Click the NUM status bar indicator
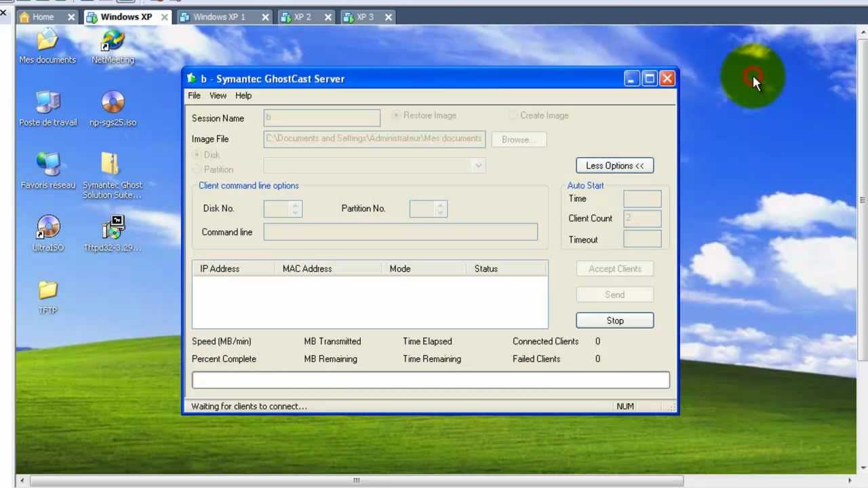 625,407
